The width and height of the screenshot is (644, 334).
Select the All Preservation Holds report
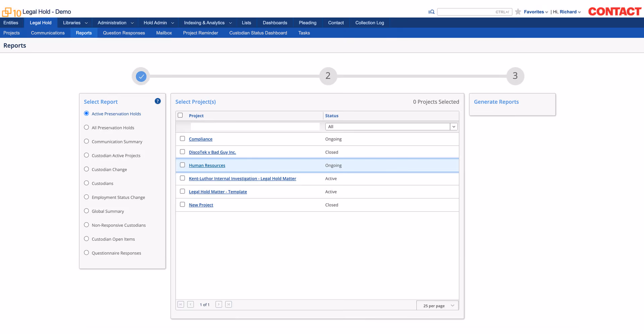tap(87, 127)
